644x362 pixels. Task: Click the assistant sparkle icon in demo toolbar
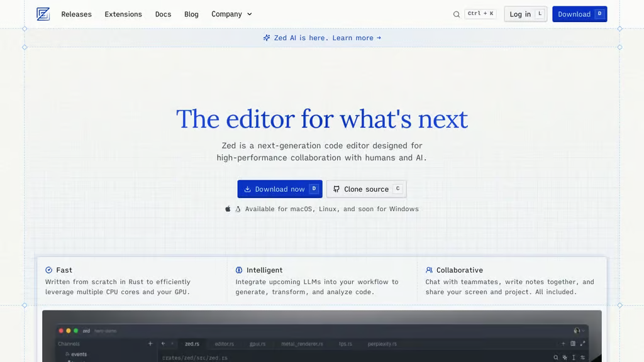click(x=565, y=358)
